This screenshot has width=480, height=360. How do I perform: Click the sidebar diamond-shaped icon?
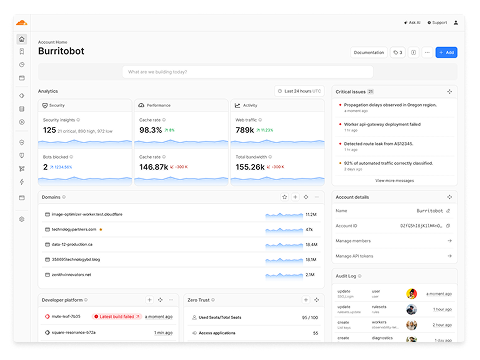click(22, 96)
